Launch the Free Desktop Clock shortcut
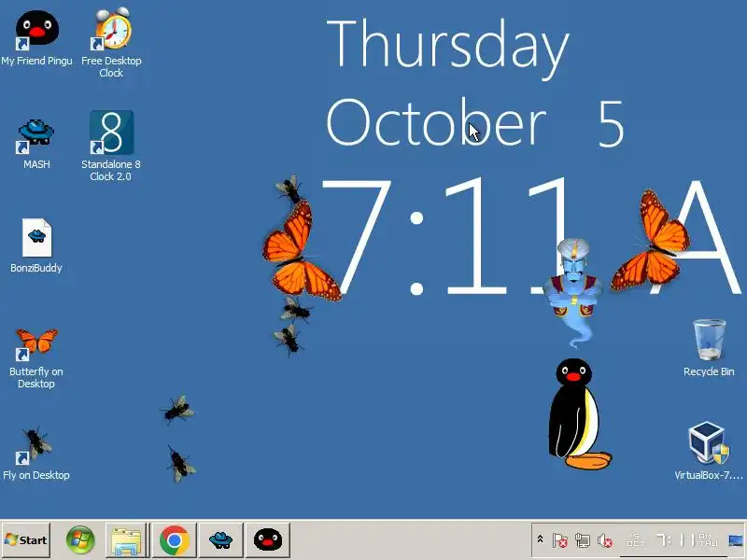The image size is (747, 560). (111, 42)
